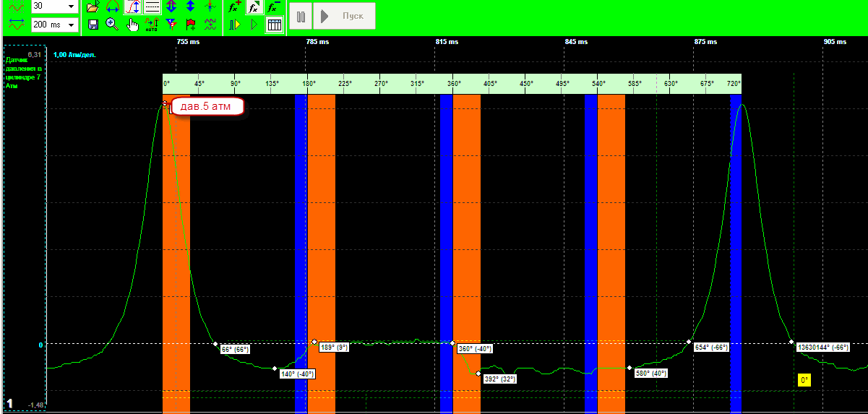The image size is (868, 414).
Task: Activate the magnifier zoom tool
Action: (112, 25)
